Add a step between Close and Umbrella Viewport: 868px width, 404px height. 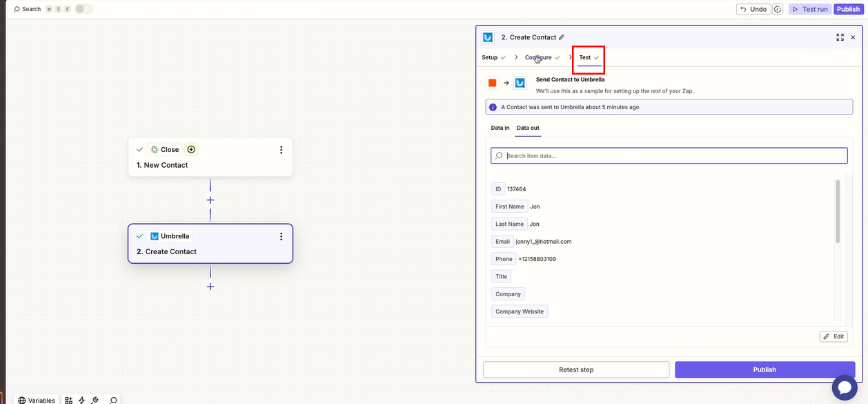(210, 200)
